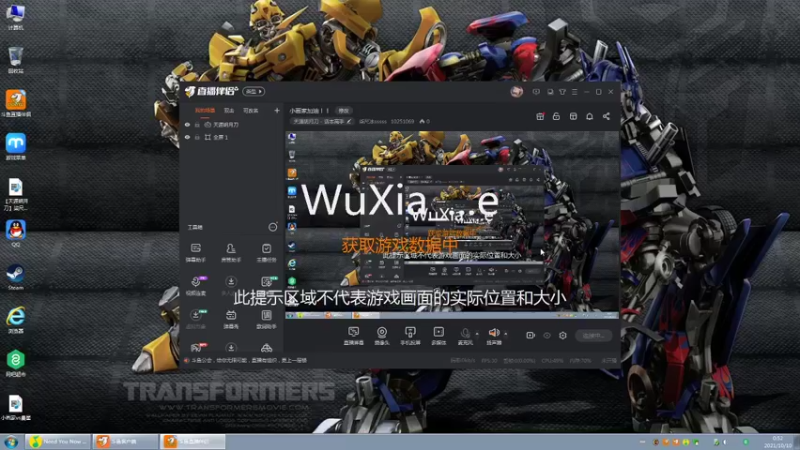The width and height of the screenshot is (800, 450).
Task: Open the video co-stream tool (视频连麦)
Action: click(196, 285)
